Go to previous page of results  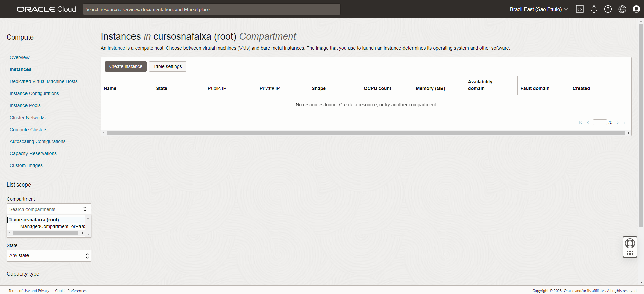point(588,123)
